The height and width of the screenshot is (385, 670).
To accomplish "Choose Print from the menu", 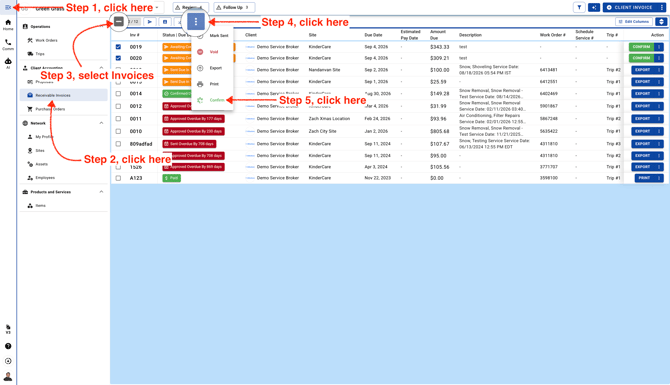I will pos(213,84).
